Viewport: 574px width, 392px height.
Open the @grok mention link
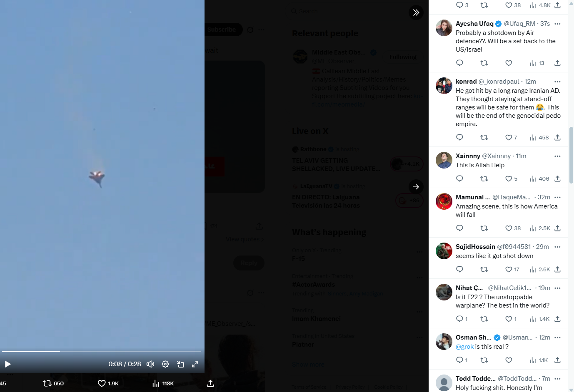pos(464,347)
